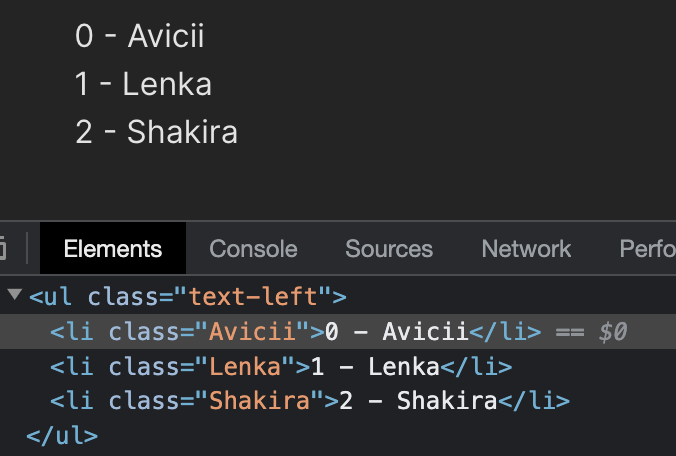Toggle the device toolbar icon

coord(3,248)
